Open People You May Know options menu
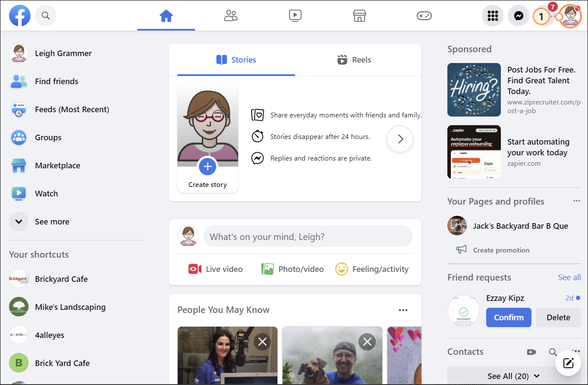 click(x=403, y=310)
